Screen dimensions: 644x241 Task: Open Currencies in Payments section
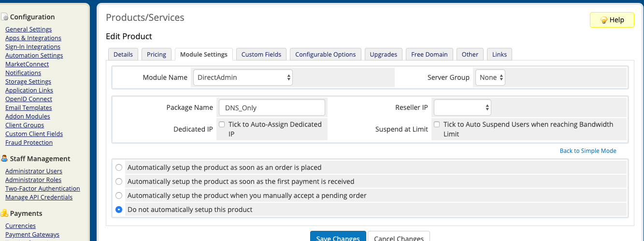(20, 226)
